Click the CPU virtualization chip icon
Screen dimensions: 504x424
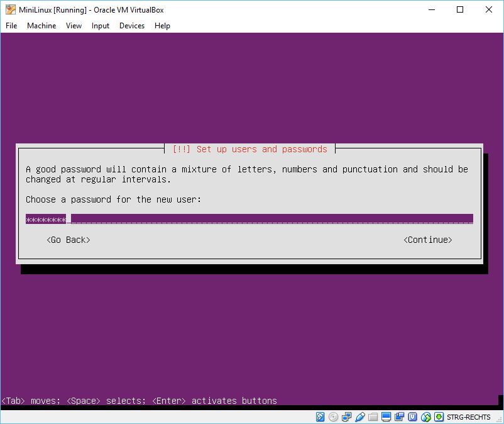click(413, 417)
